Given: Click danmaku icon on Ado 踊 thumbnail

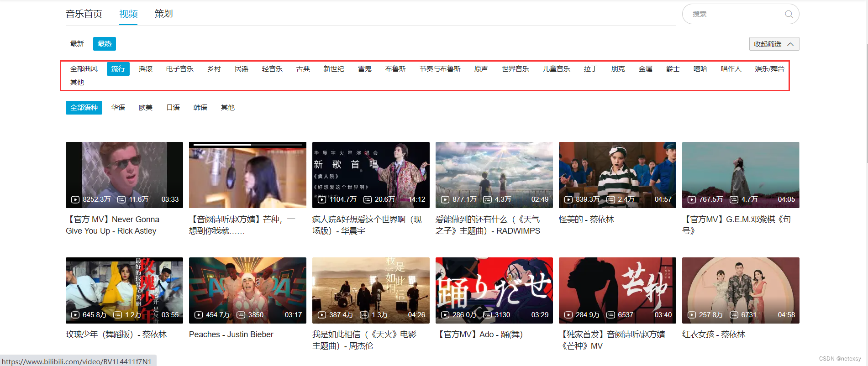Looking at the screenshot, I should coord(487,315).
